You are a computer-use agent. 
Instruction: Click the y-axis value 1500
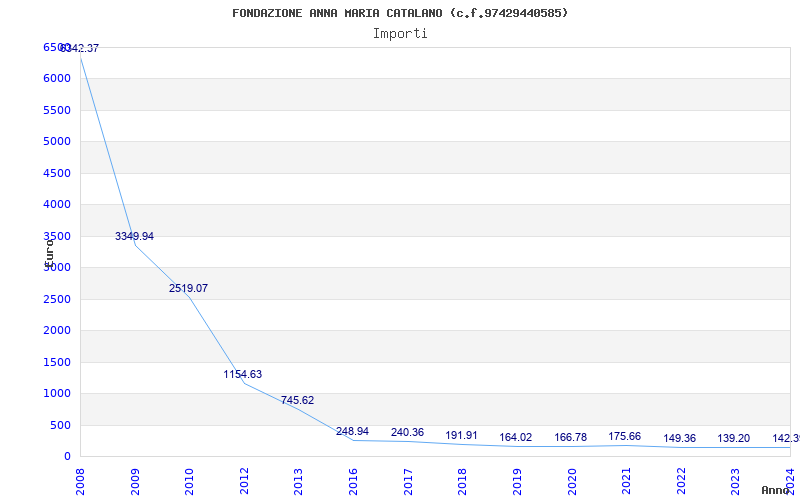57,362
